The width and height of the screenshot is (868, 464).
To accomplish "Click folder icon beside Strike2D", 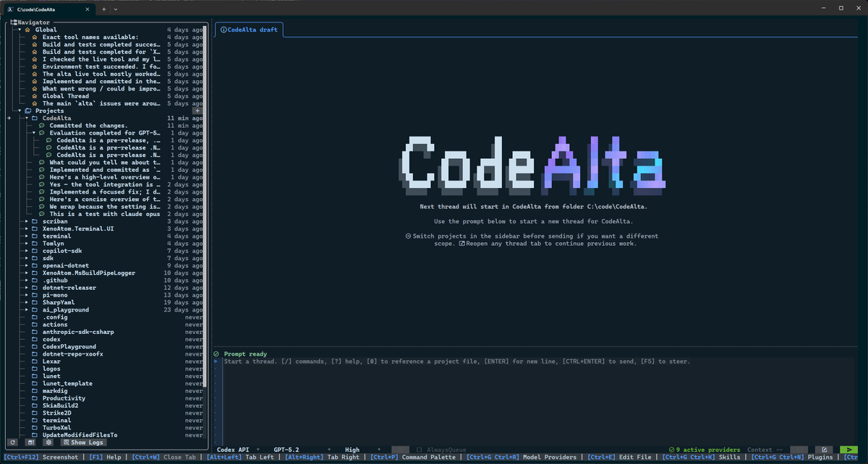I will pyautogui.click(x=35, y=413).
